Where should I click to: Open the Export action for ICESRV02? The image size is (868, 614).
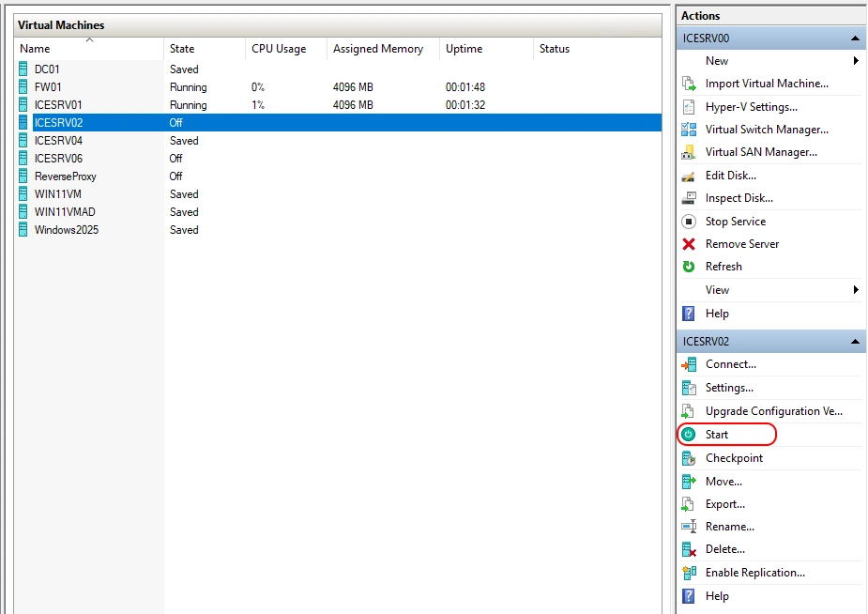(724, 504)
